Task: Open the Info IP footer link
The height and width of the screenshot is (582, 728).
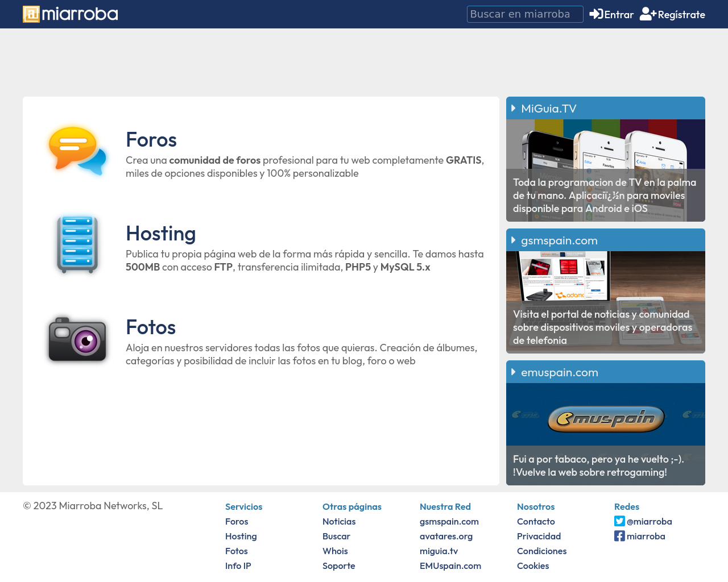Action: [238, 566]
